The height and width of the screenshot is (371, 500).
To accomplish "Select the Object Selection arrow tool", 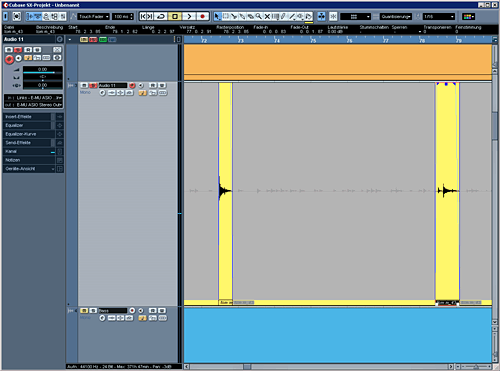I will (217, 16).
